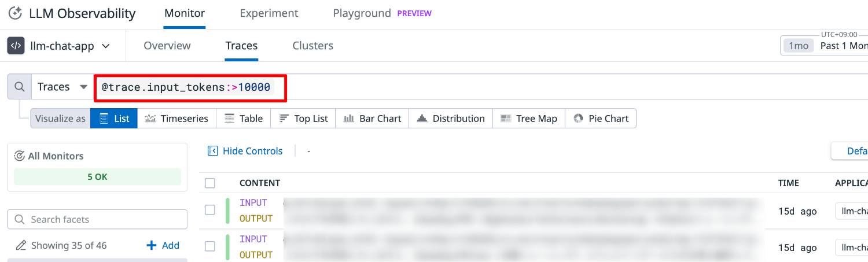The width and height of the screenshot is (868, 262).
Task: Click the 1mo time range badge
Action: [x=798, y=46]
